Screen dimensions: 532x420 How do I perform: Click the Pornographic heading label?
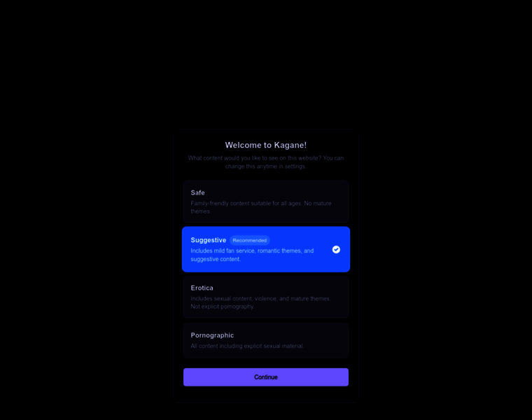tap(212, 335)
